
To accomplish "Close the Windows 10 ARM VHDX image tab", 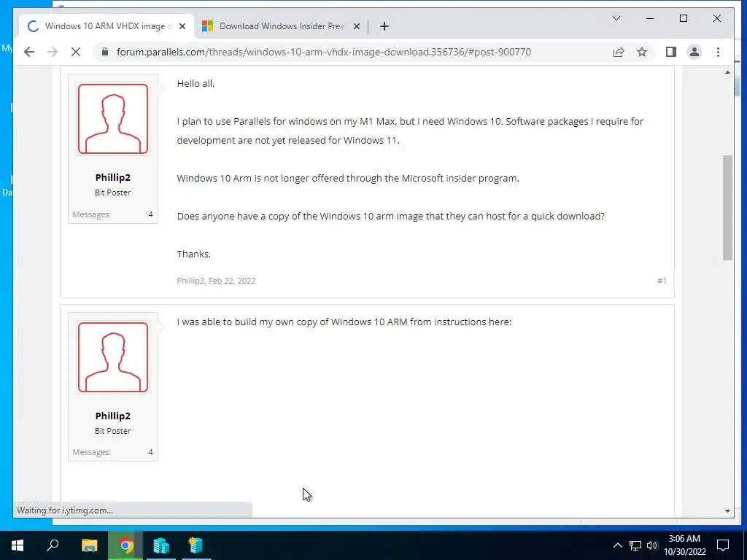I will pos(182,26).
